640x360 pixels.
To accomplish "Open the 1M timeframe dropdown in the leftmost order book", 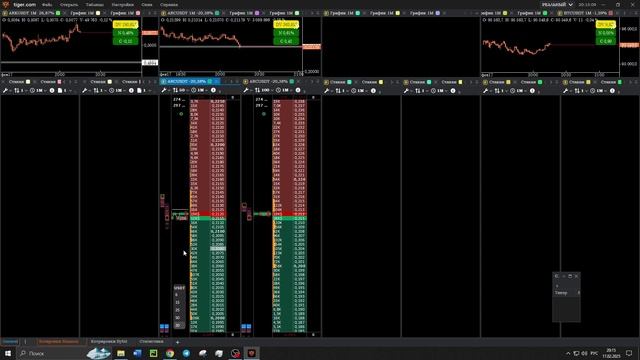I will point(38,90).
